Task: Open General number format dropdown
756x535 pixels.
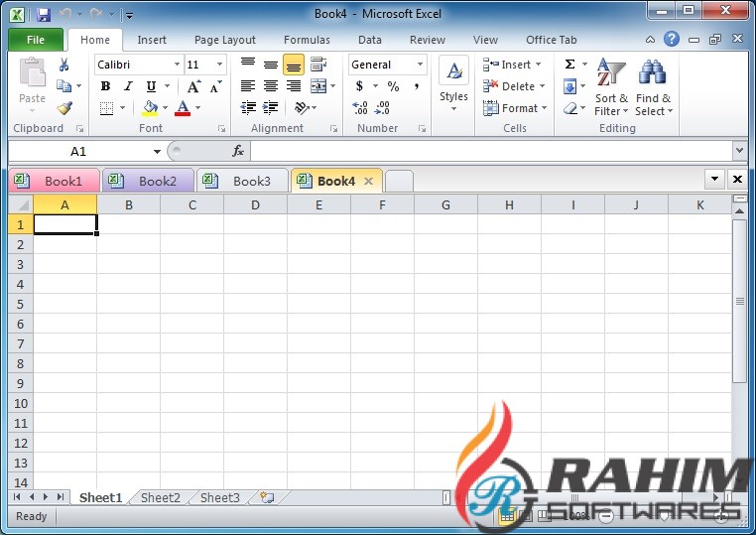Action: [x=420, y=65]
